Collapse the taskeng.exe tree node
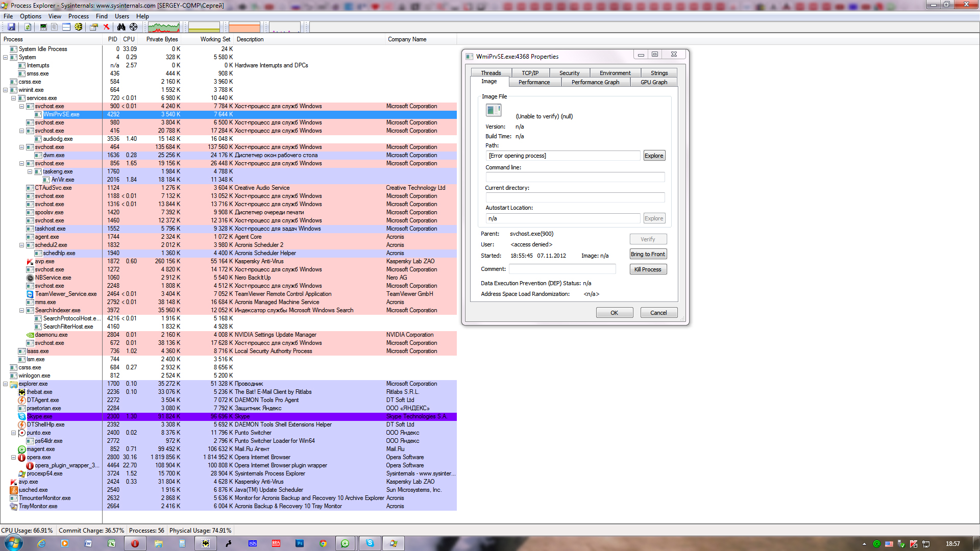The height and width of the screenshot is (551, 980). tap(30, 171)
